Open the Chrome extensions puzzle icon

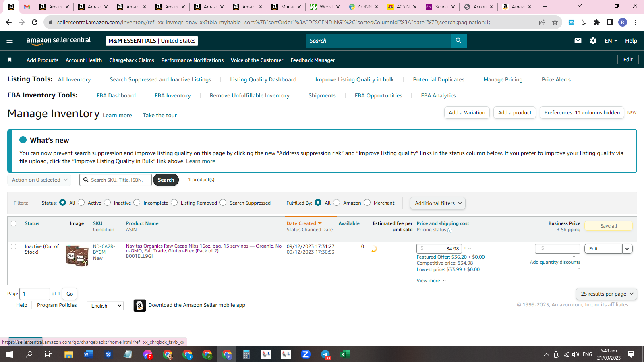[596, 22]
